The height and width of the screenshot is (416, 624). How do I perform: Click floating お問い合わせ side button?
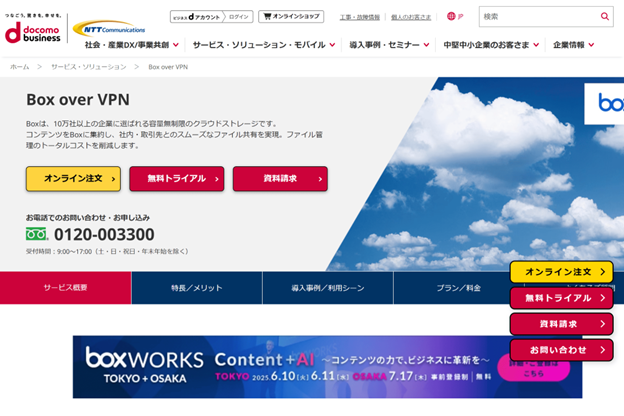click(x=562, y=350)
